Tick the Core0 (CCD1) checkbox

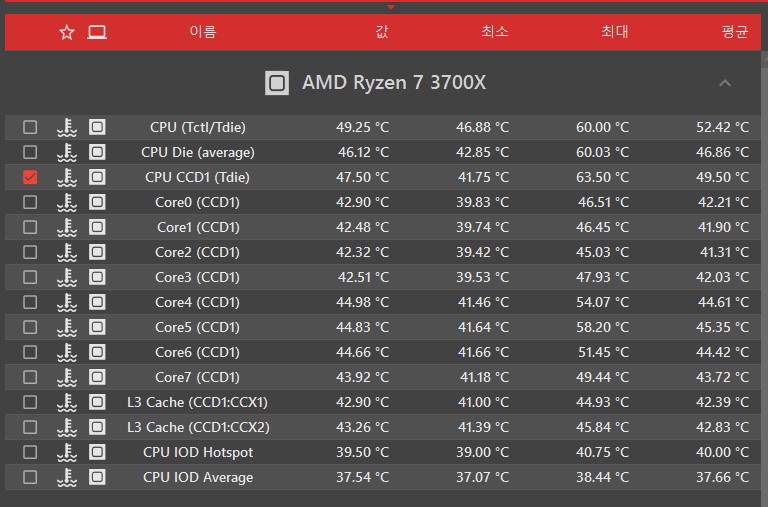pos(30,202)
